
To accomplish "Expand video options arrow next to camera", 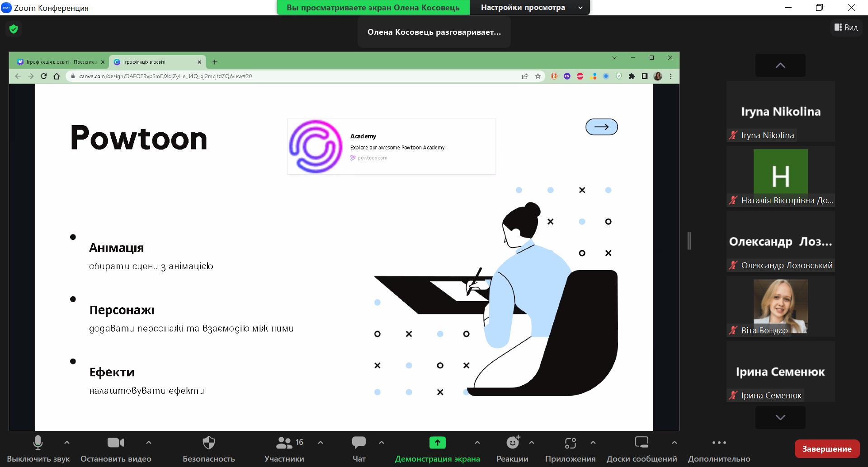I will (x=149, y=443).
